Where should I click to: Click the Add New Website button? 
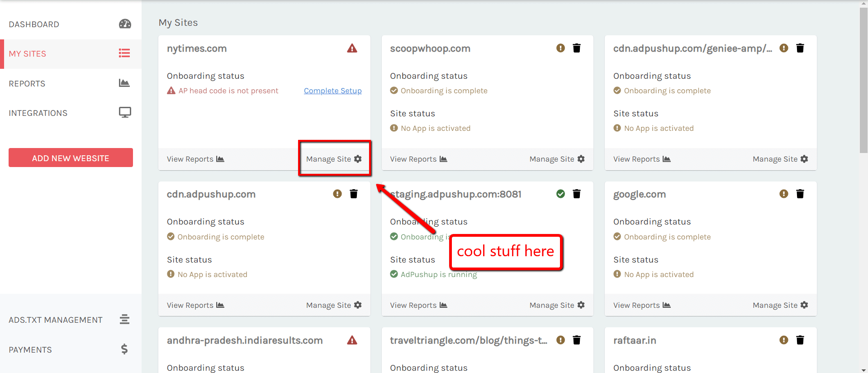(71, 158)
